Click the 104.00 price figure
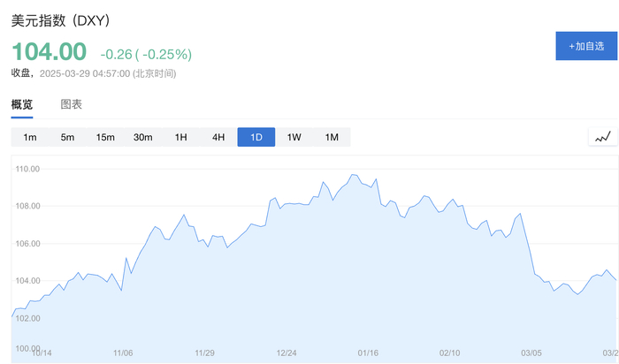 click(x=49, y=51)
